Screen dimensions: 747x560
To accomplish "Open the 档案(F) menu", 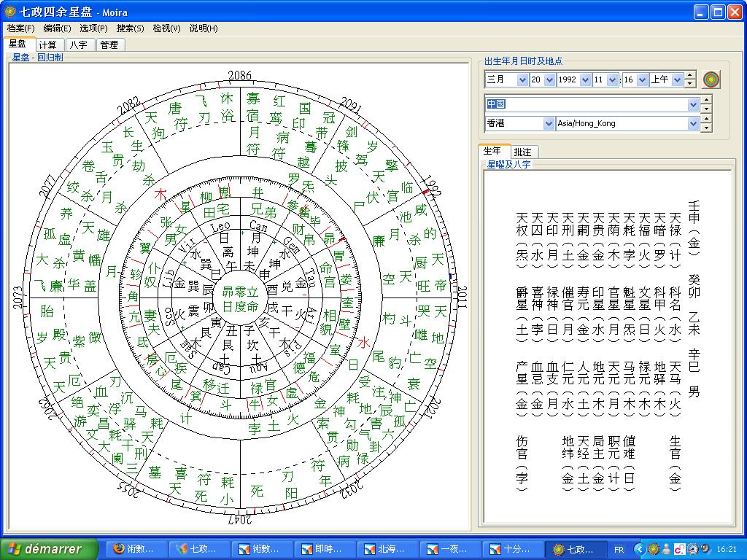I will point(20,28).
